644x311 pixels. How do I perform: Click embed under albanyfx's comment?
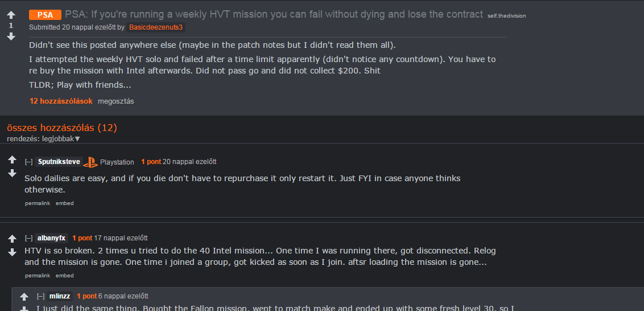click(x=65, y=276)
